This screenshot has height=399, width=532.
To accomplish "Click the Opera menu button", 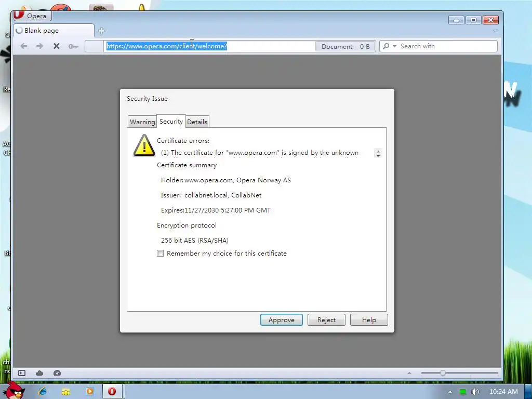I will click(32, 16).
